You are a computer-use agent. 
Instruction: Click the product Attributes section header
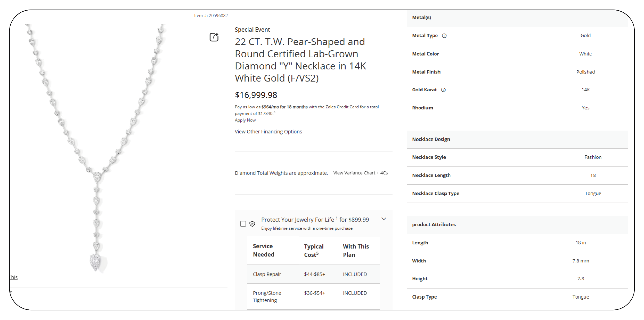point(434,225)
